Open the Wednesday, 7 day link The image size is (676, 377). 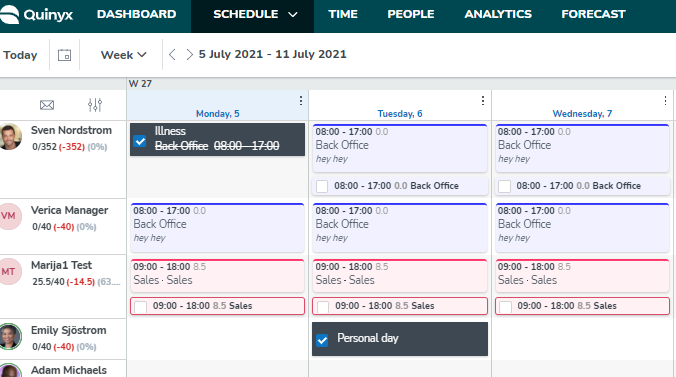582,113
